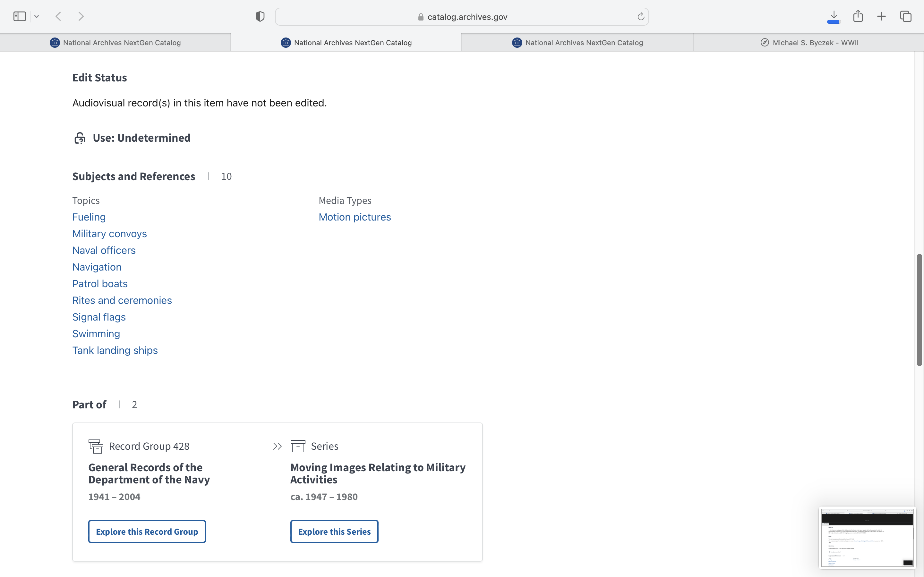
Task: Open the Tank landing ships topic link
Action: tap(115, 350)
